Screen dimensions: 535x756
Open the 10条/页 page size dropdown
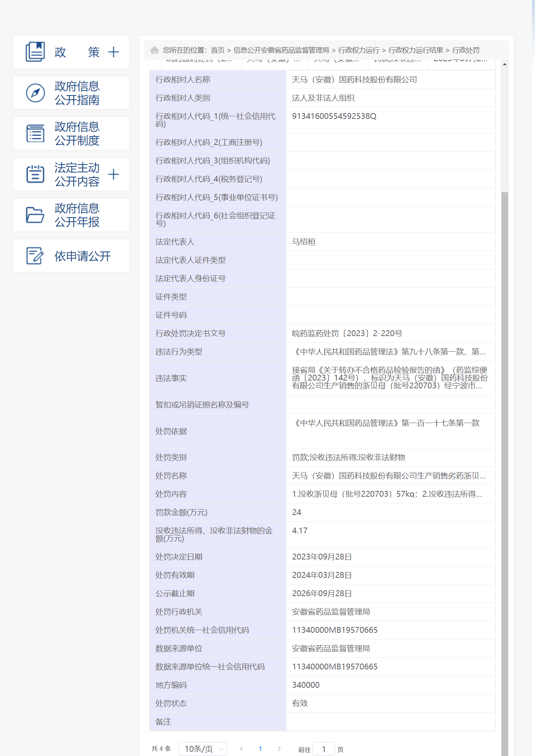[x=203, y=749]
